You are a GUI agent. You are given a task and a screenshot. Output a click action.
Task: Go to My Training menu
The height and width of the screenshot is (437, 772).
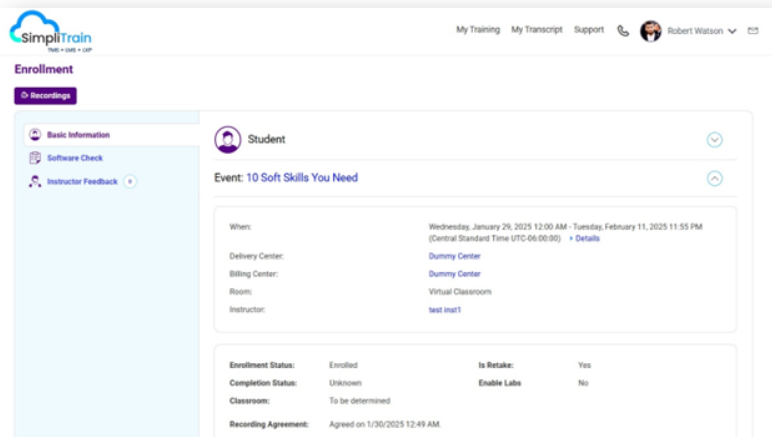pyautogui.click(x=478, y=30)
